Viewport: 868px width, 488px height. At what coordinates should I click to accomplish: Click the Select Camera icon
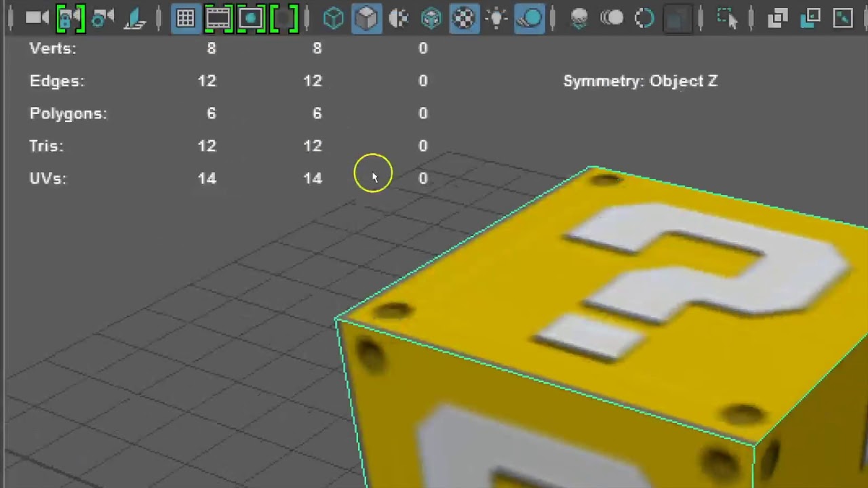(37, 18)
